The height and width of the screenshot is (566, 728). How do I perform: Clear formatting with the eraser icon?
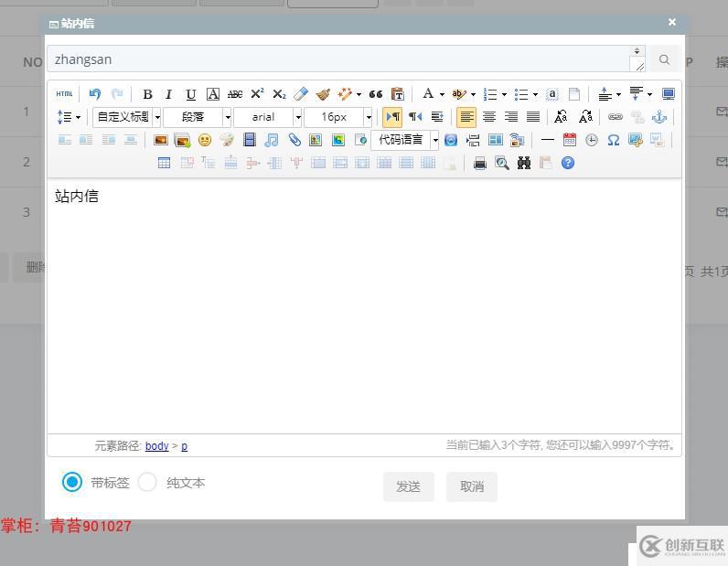point(301,94)
